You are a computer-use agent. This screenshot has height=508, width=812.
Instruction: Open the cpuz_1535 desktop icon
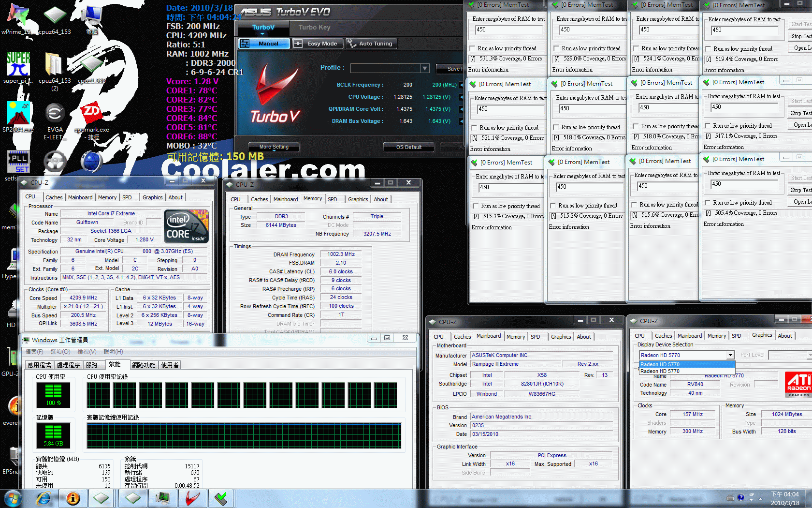(x=91, y=68)
